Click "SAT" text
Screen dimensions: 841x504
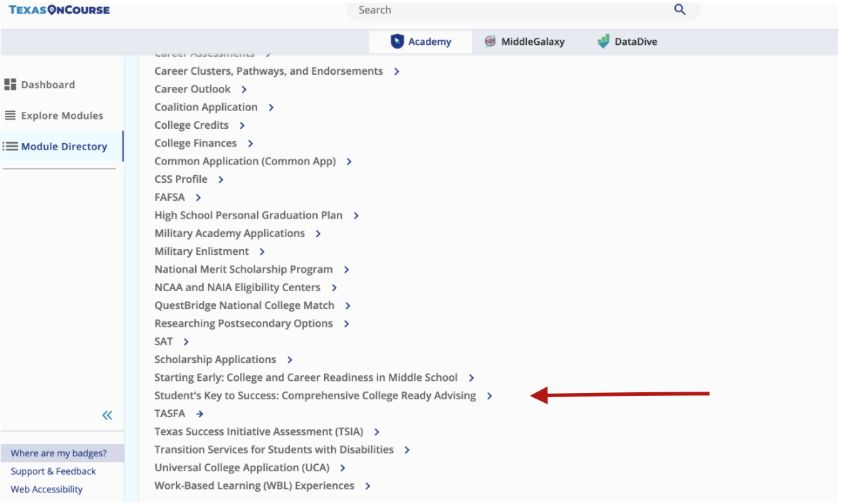click(x=164, y=342)
